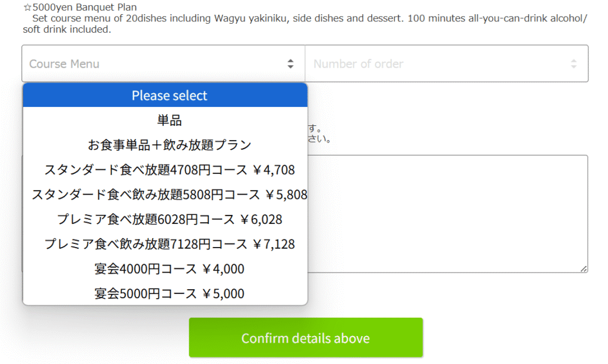Open the Number of order dropdown
Screen dimensions: 608x364
[446, 64]
